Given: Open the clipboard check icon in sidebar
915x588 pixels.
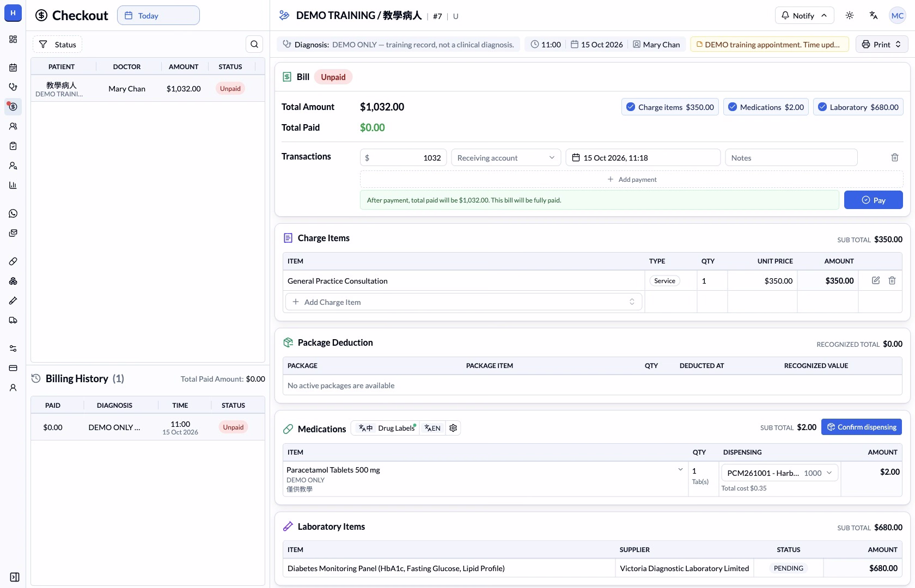Looking at the screenshot, I should point(13,146).
